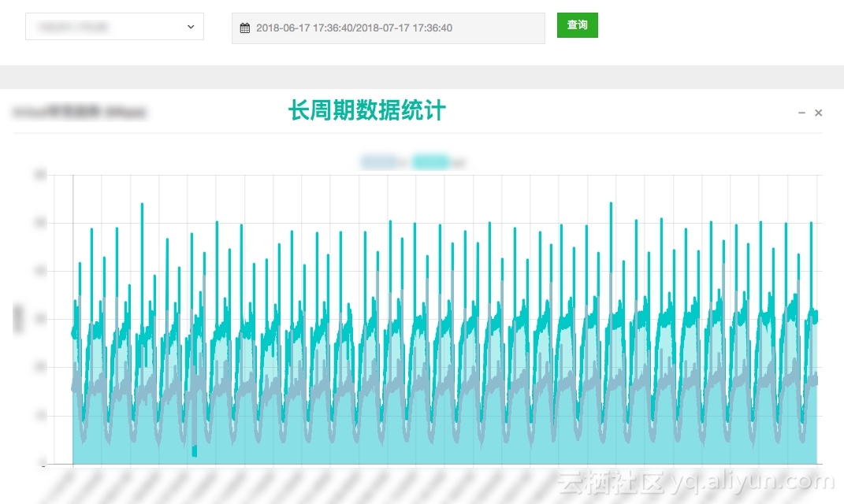Click the date range input field
This screenshot has width=844, height=504.
coord(388,28)
